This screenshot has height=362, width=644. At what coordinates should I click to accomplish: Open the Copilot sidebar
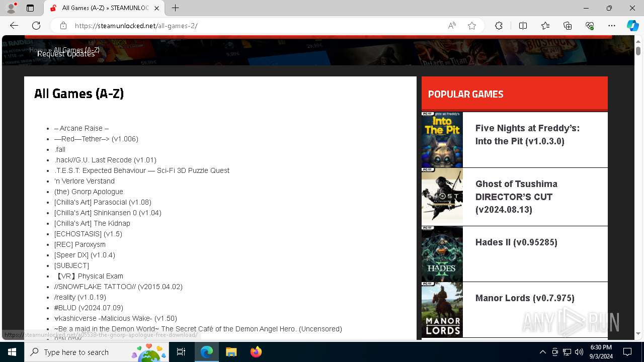coord(632,26)
